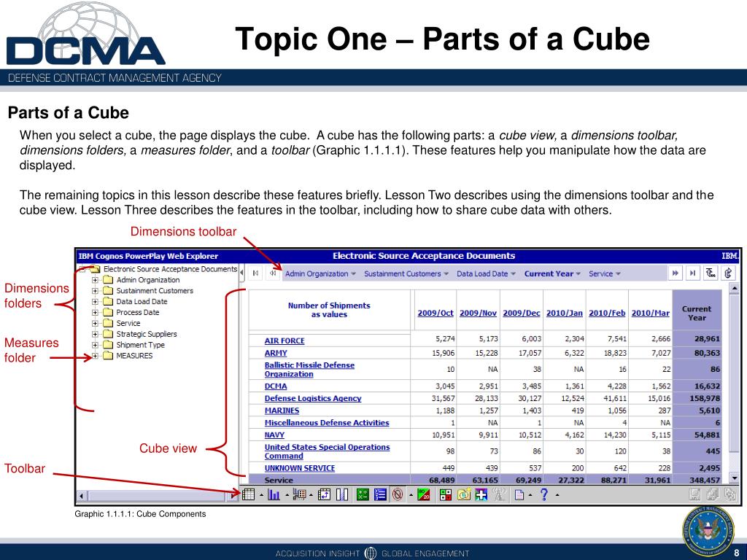The image size is (747, 560).
Task: Drill into the AIR FORCE row link
Action: 285,341
